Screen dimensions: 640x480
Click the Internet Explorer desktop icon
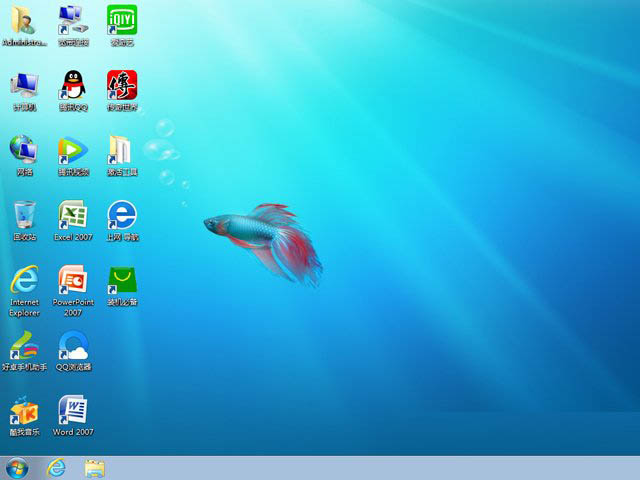tap(24, 280)
